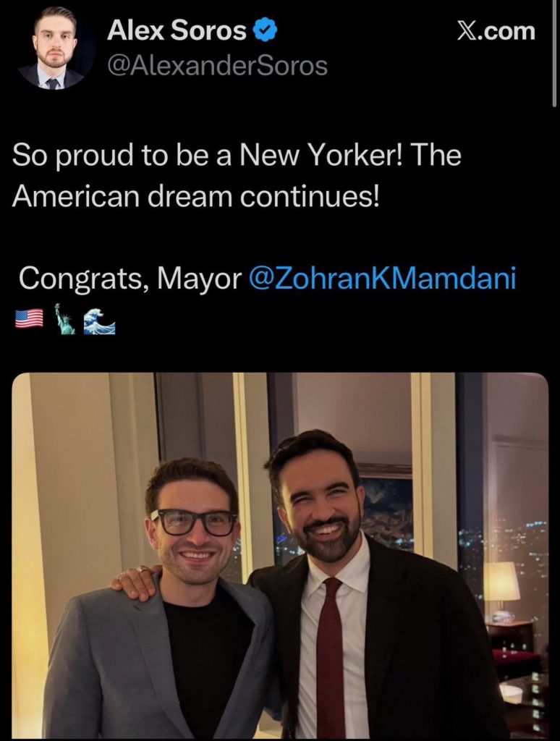Click the lit table lamp in the photo
Screen dimensions: 560x741
[501, 585]
